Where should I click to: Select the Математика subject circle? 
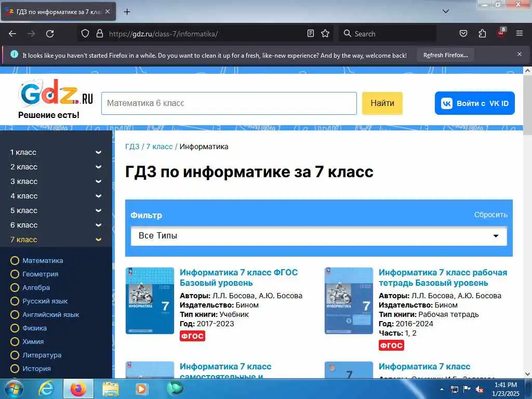15,261
